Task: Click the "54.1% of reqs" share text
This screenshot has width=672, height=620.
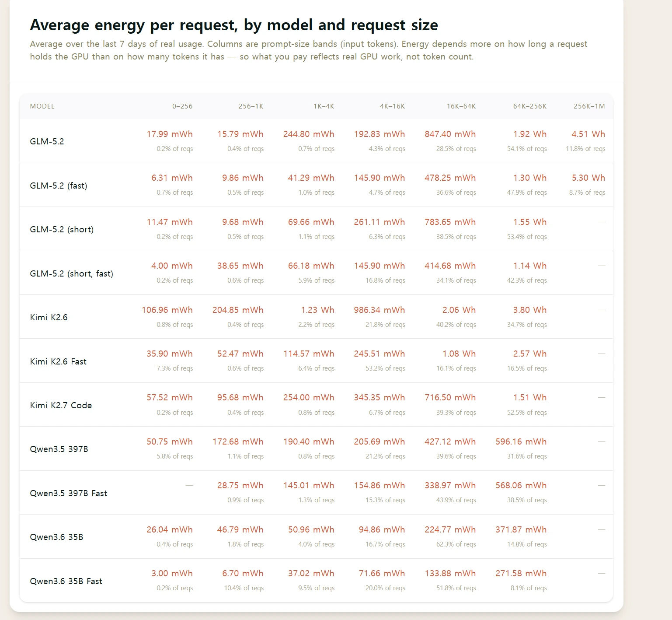Action: coord(527,149)
